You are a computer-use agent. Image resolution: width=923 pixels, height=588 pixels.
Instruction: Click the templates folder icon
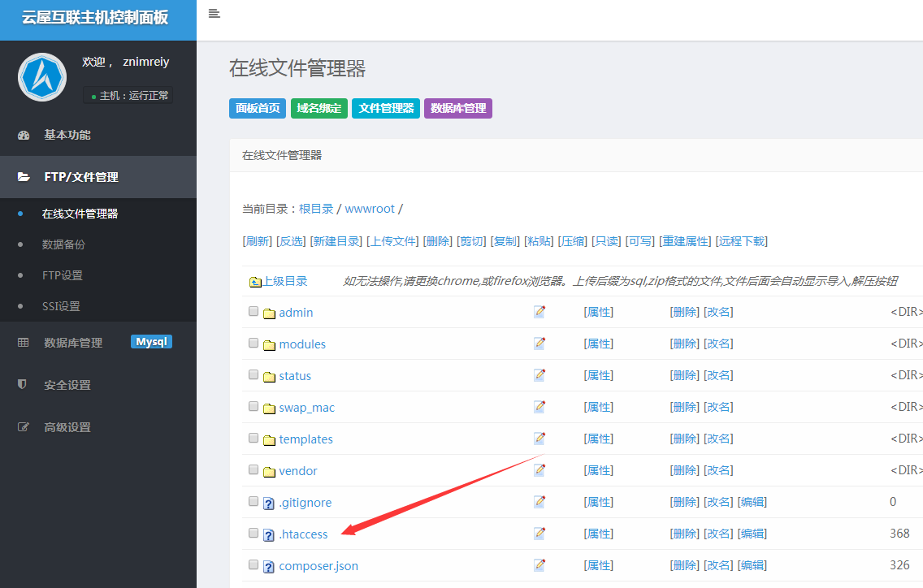click(269, 439)
